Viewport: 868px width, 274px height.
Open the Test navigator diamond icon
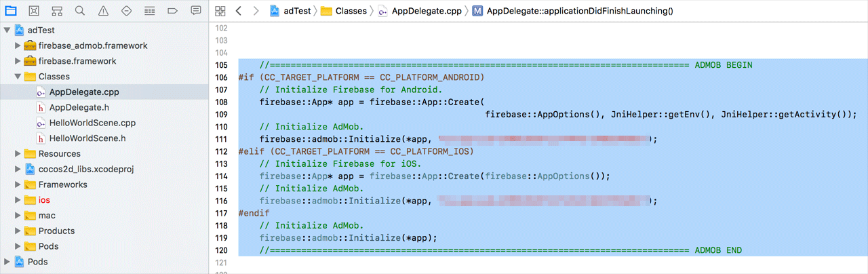[126, 11]
